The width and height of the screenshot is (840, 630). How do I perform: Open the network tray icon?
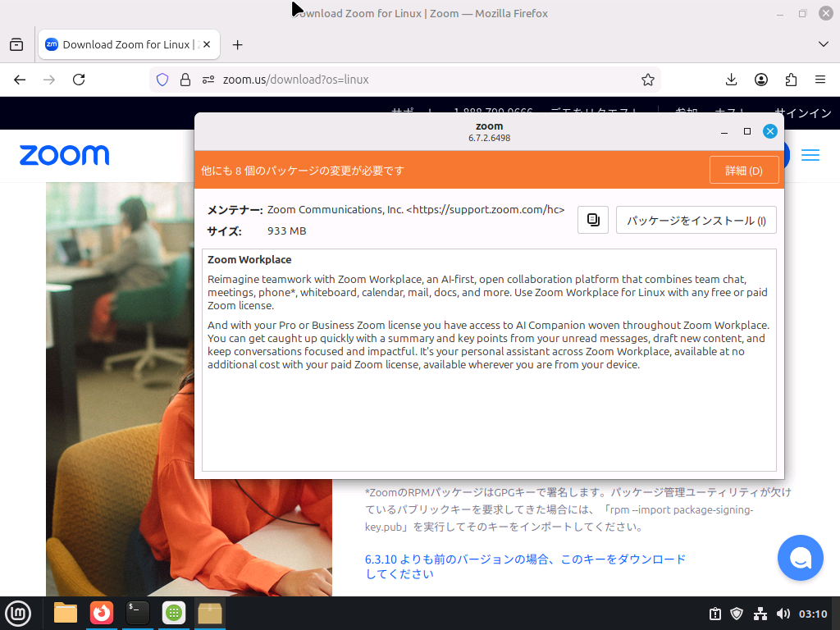coord(760,613)
